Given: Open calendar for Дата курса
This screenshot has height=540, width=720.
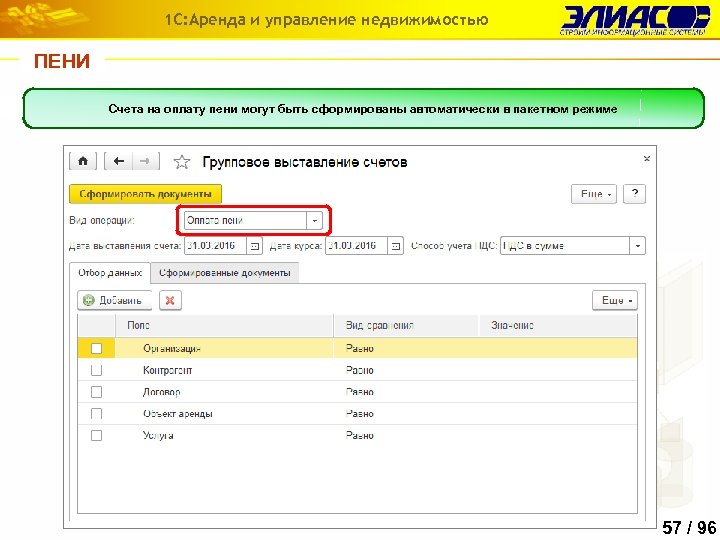Looking at the screenshot, I should [x=395, y=246].
